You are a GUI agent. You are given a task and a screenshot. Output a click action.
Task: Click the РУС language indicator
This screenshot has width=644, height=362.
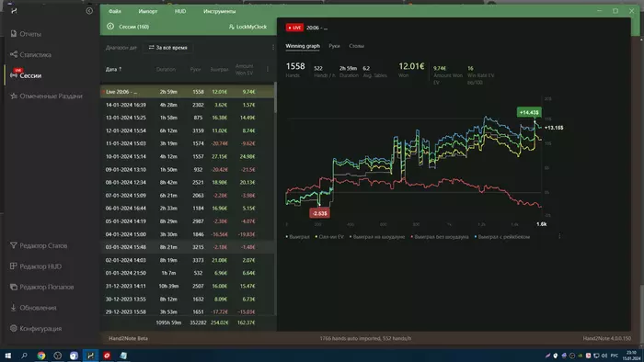click(614, 356)
